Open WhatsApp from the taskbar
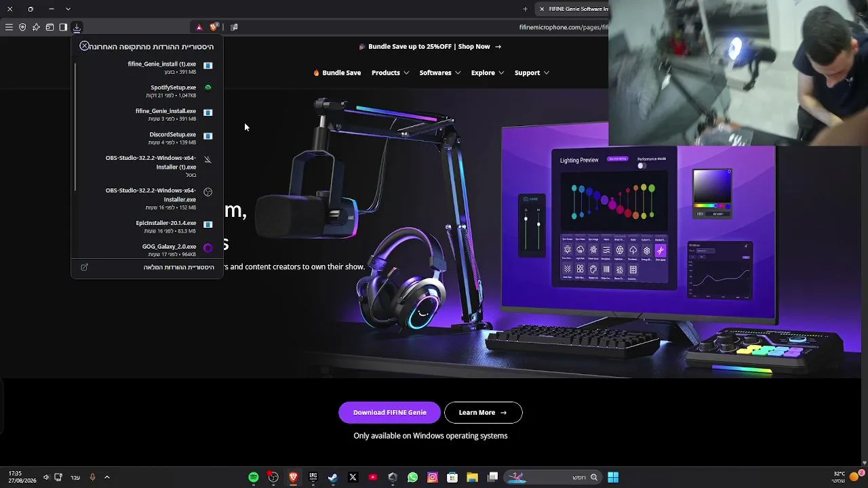The height and width of the screenshot is (488, 868). click(412, 477)
